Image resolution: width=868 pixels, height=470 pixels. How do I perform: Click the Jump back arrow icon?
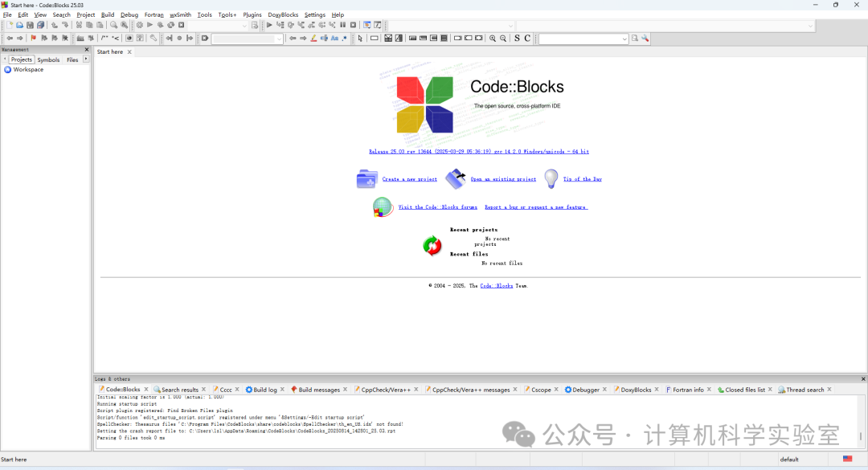tap(10, 39)
